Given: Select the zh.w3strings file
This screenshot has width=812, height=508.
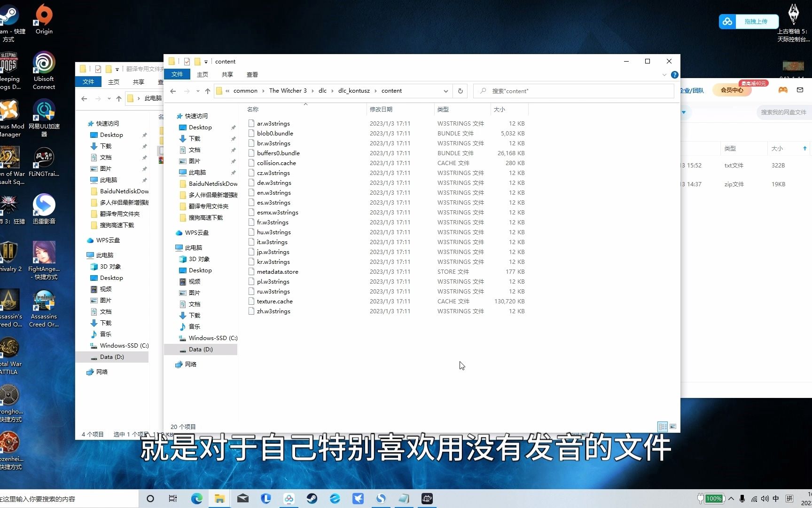Looking at the screenshot, I should [273, 311].
